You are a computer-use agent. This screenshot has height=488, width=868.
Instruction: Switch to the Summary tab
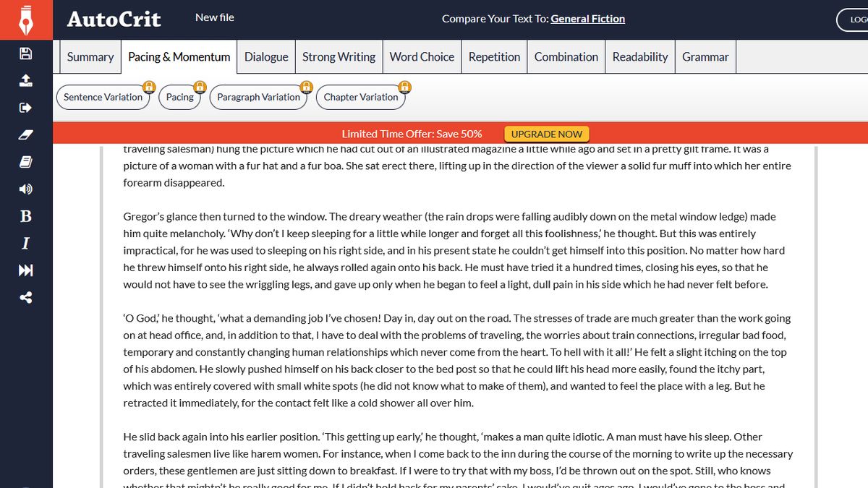(90, 56)
